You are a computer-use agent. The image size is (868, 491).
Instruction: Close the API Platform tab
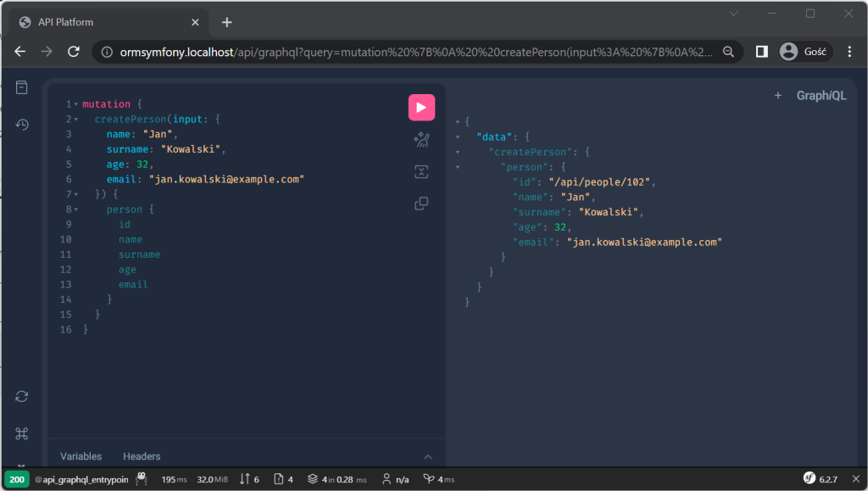click(195, 22)
